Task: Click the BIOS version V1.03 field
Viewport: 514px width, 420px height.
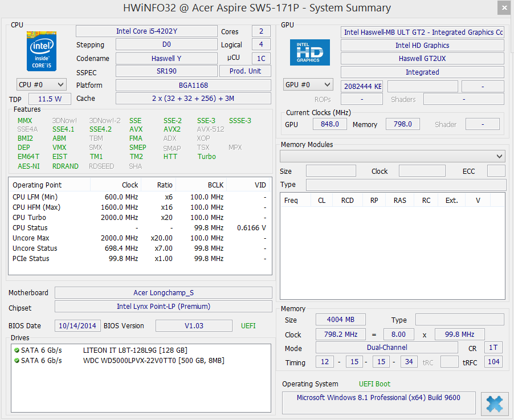Action: [x=194, y=326]
